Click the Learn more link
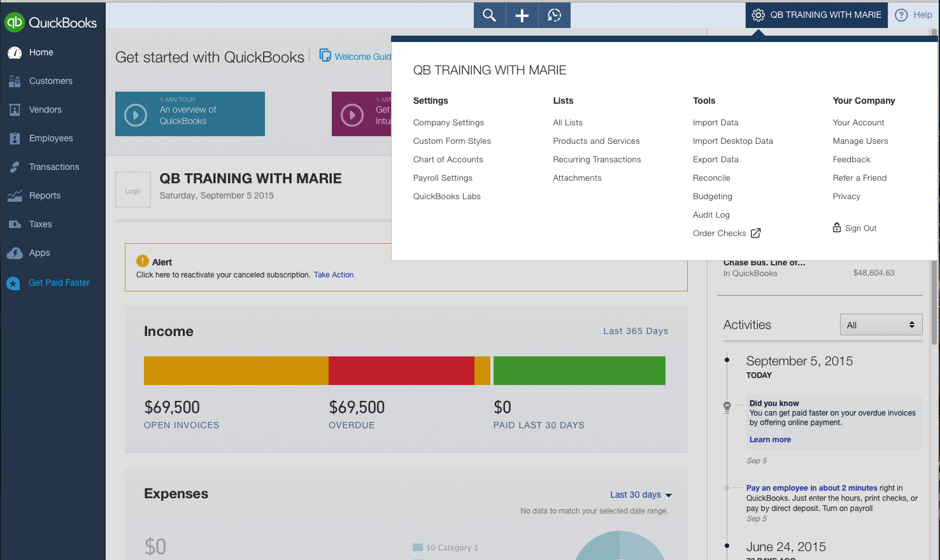The width and height of the screenshot is (940, 560). coord(770,440)
